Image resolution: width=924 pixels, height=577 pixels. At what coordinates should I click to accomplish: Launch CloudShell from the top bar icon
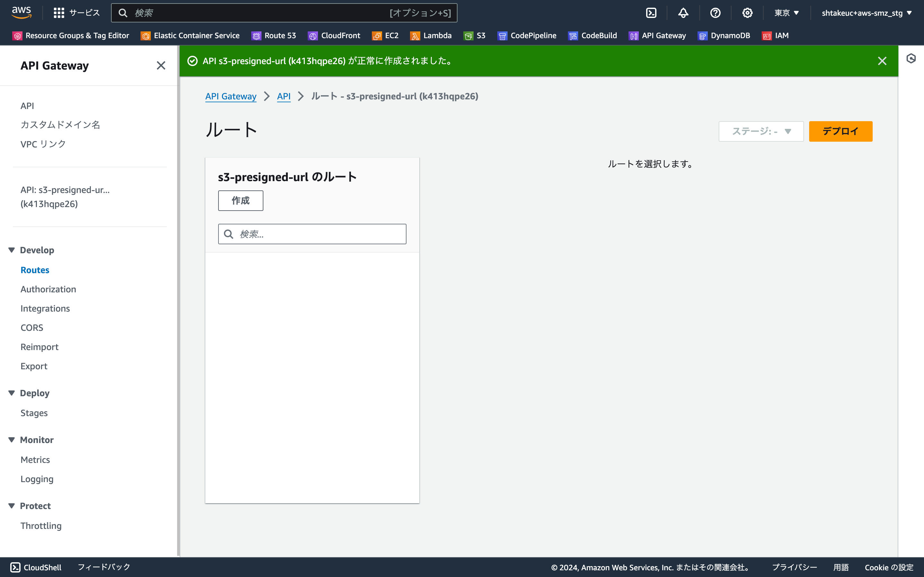651,13
